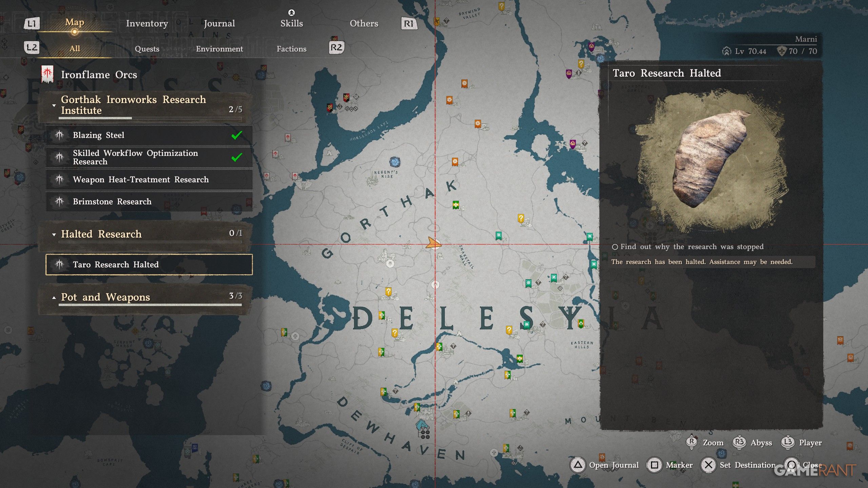Click the L1 shoulder button icon
Image resolution: width=868 pixels, height=488 pixels.
[x=32, y=23]
